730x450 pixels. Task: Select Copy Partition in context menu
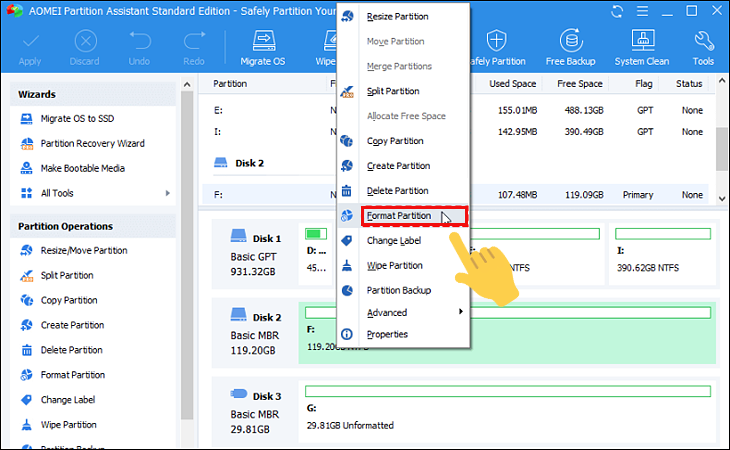click(403, 141)
